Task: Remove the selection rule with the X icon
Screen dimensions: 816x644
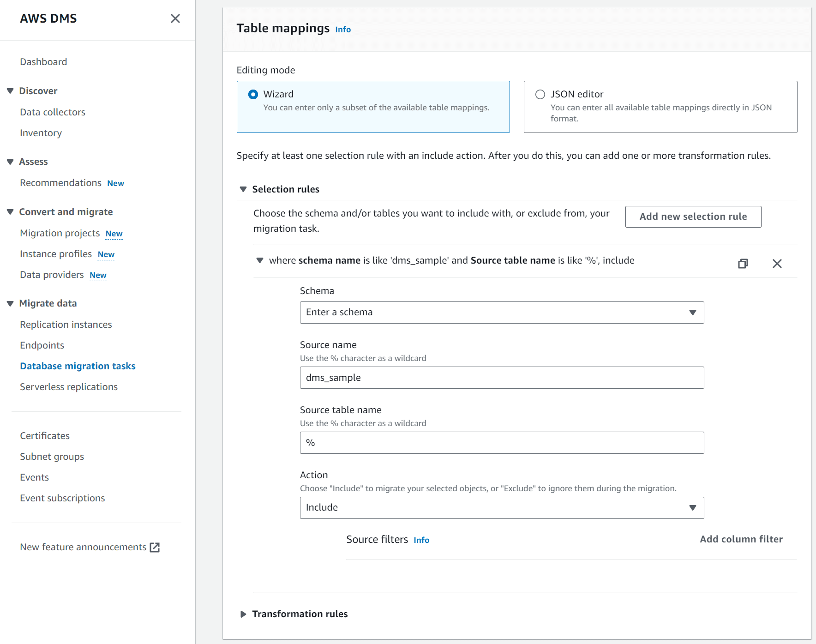Action: click(777, 264)
